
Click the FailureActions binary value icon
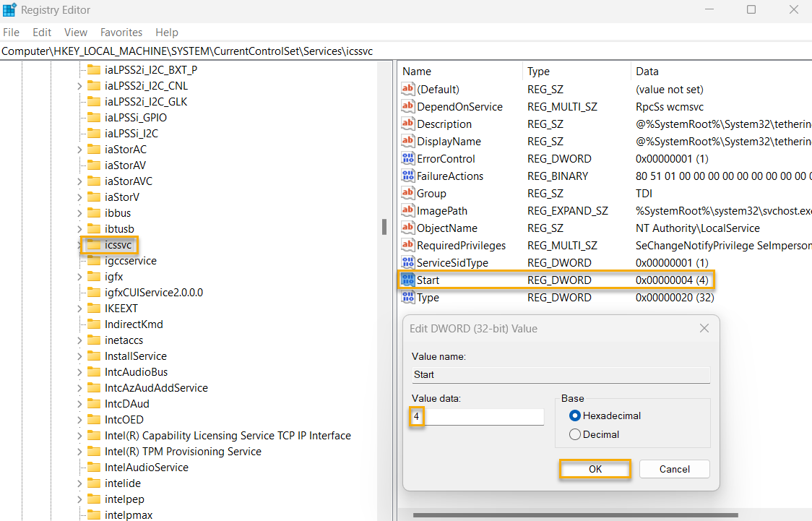pos(408,176)
